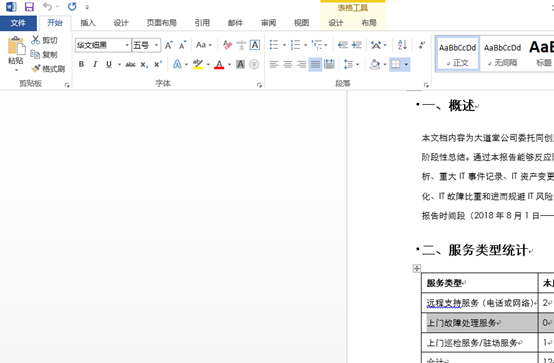Open the font color dropdown arrow
Image resolution: width=554 pixels, height=363 pixels.
click(x=229, y=65)
